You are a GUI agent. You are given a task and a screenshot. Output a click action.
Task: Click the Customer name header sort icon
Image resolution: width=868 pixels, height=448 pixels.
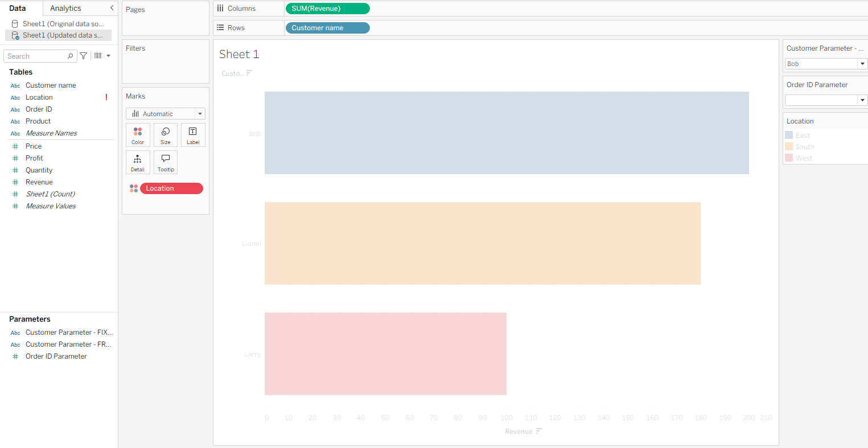(249, 73)
